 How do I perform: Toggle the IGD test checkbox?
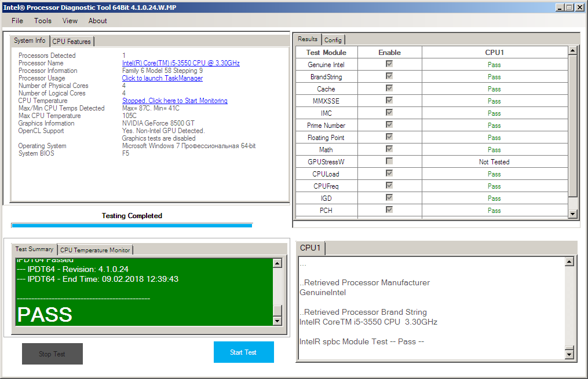(389, 198)
